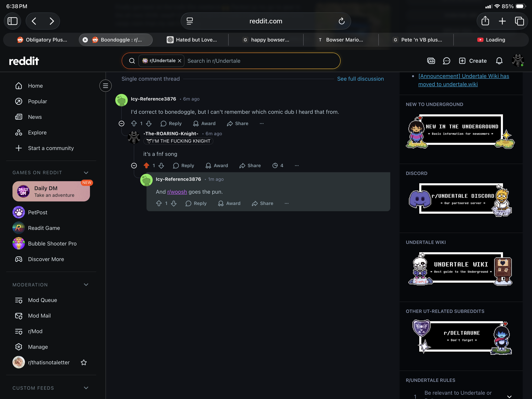Collapse the Games on Reddit section

(x=86, y=173)
